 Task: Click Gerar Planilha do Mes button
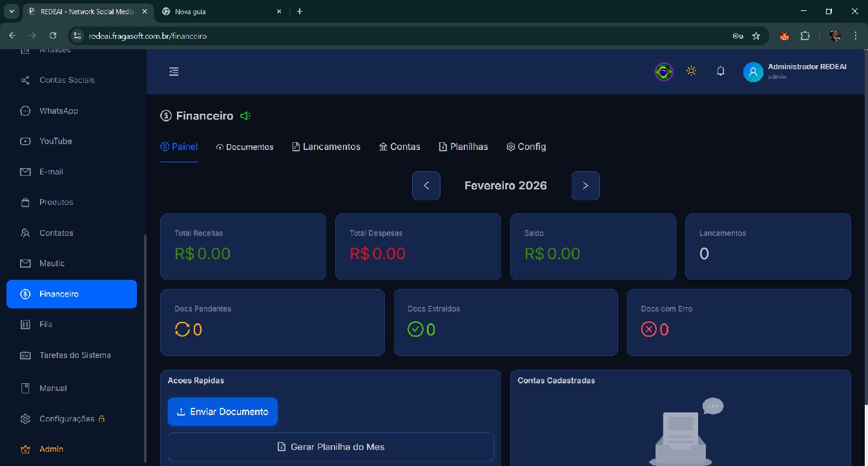pos(331,447)
